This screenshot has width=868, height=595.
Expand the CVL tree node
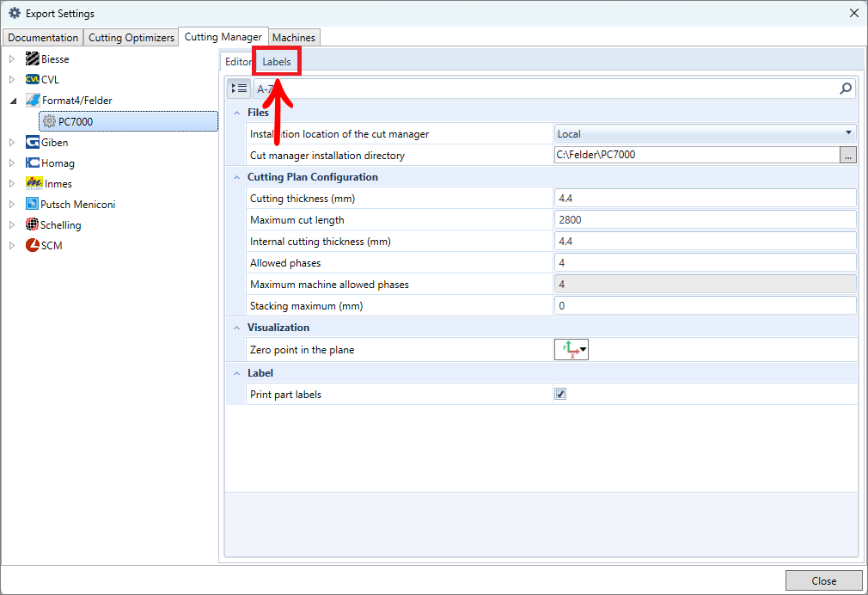point(12,79)
